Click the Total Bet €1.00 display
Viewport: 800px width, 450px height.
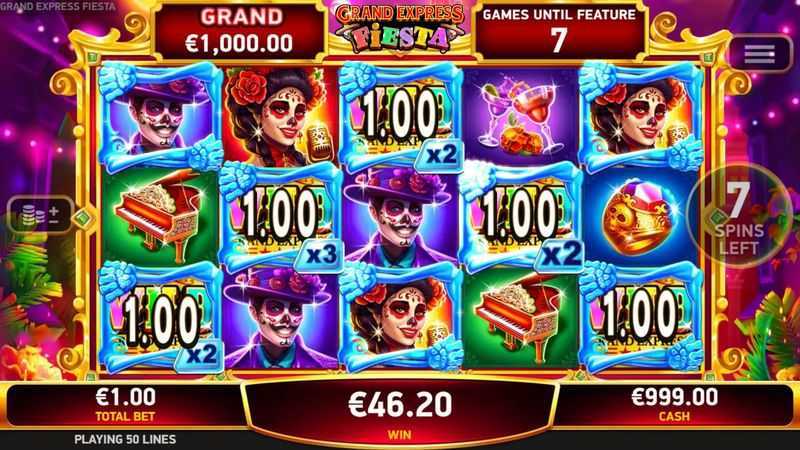(x=126, y=404)
